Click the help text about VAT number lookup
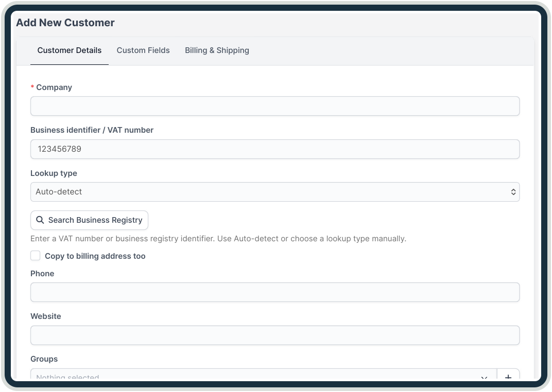552x392 pixels. coord(218,239)
